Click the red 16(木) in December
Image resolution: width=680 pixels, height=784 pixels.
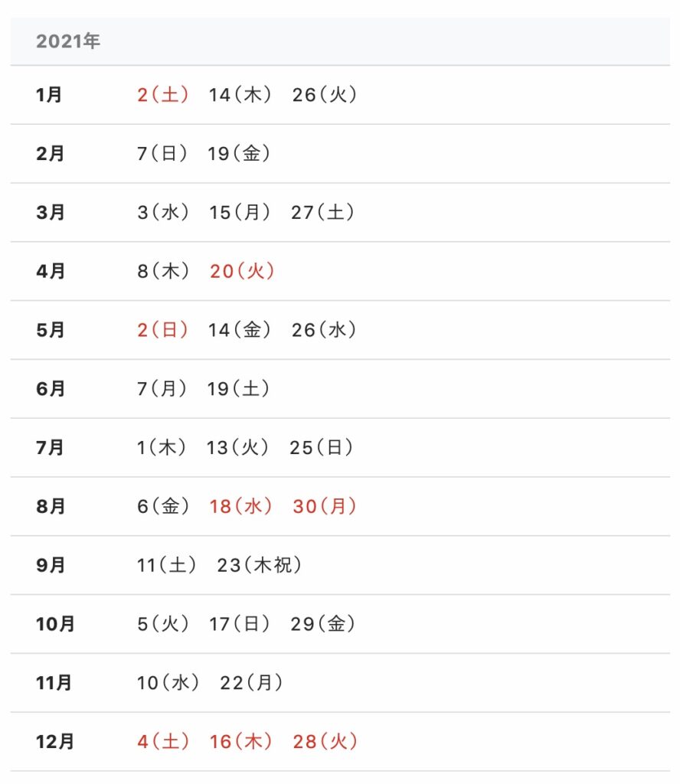pyautogui.click(x=241, y=741)
